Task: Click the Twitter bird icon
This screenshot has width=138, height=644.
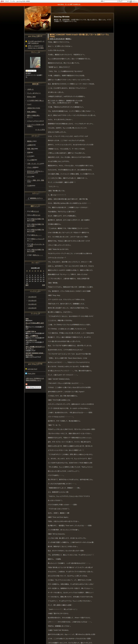Action: pos(26,374)
